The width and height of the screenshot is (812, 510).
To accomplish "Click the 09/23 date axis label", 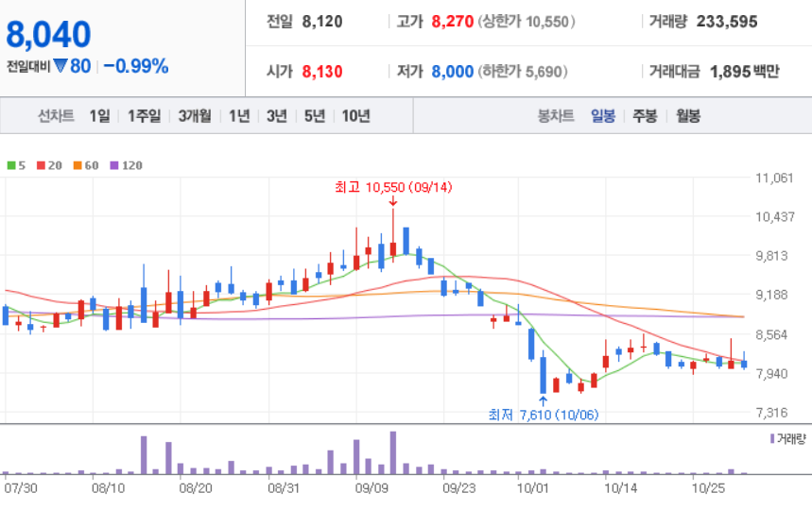I will 458,488.
